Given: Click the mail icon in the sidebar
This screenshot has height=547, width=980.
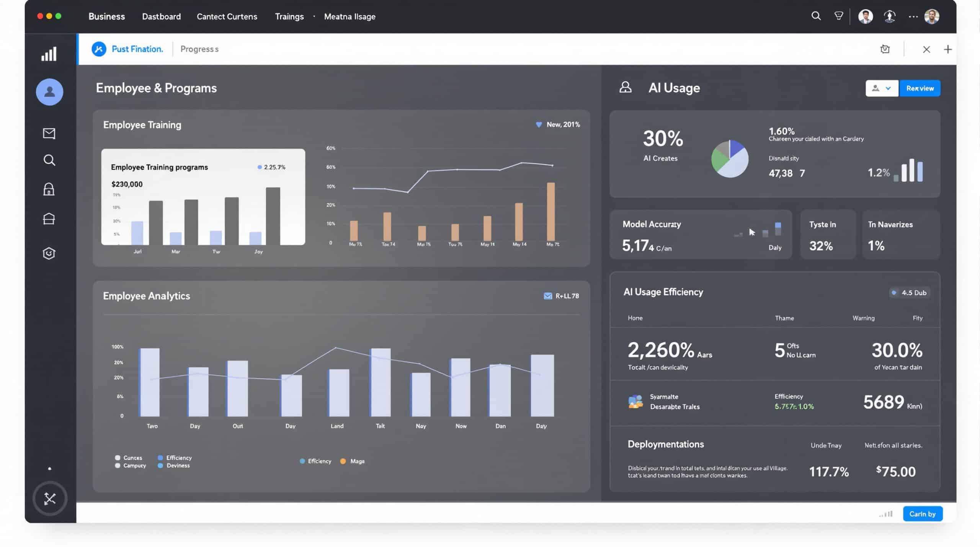Looking at the screenshot, I should pos(49,133).
